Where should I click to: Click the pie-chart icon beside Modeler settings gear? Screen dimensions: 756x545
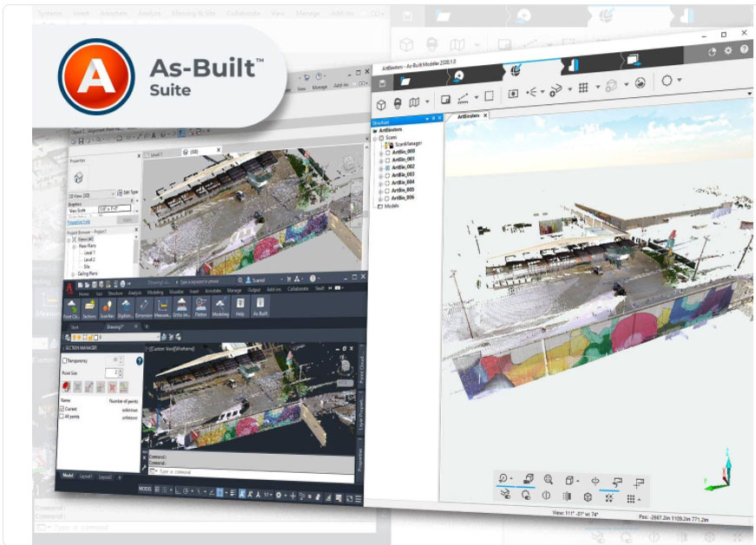pos(712,52)
